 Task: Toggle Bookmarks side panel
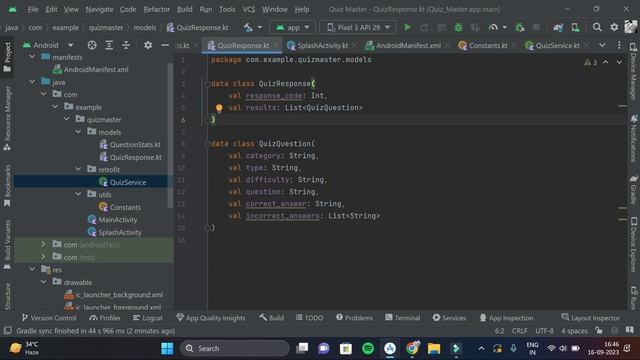pyautogui.click(x=7, y=186)
